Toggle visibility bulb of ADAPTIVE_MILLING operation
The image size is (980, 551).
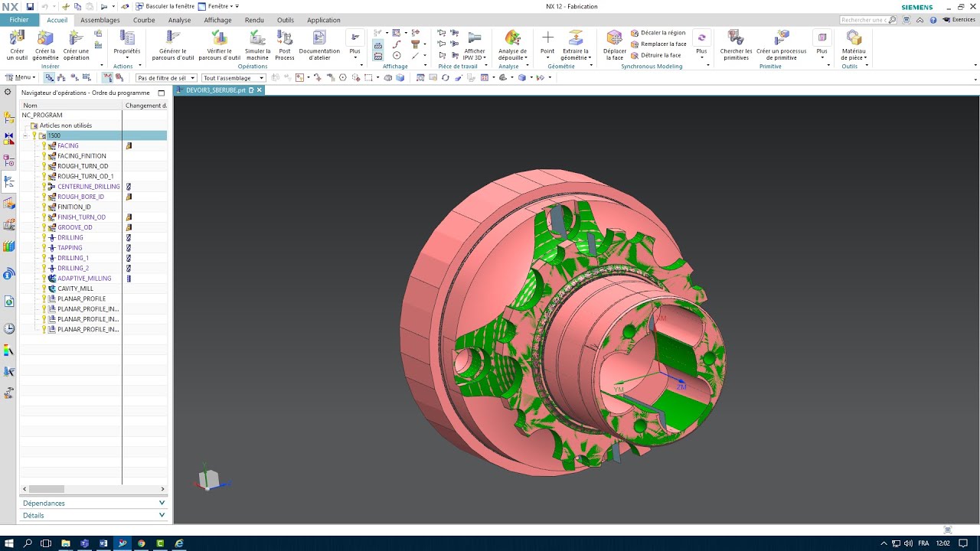tap(44, 279)
